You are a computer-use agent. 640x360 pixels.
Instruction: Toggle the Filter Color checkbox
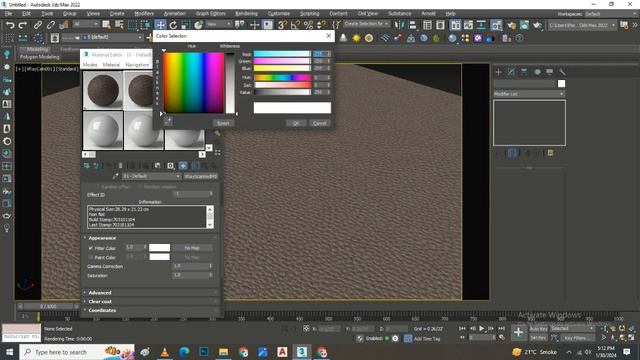click(x=91, y=248)
